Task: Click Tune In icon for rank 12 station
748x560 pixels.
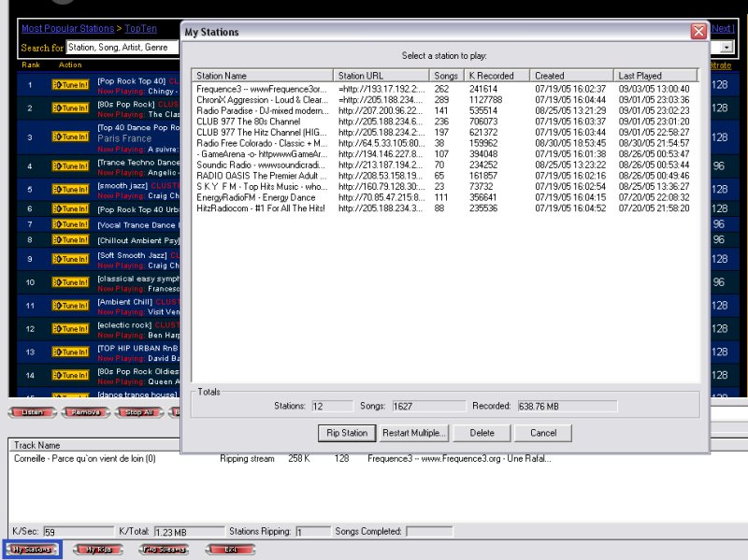Action: pyautogui.click(x=71, y=329)
